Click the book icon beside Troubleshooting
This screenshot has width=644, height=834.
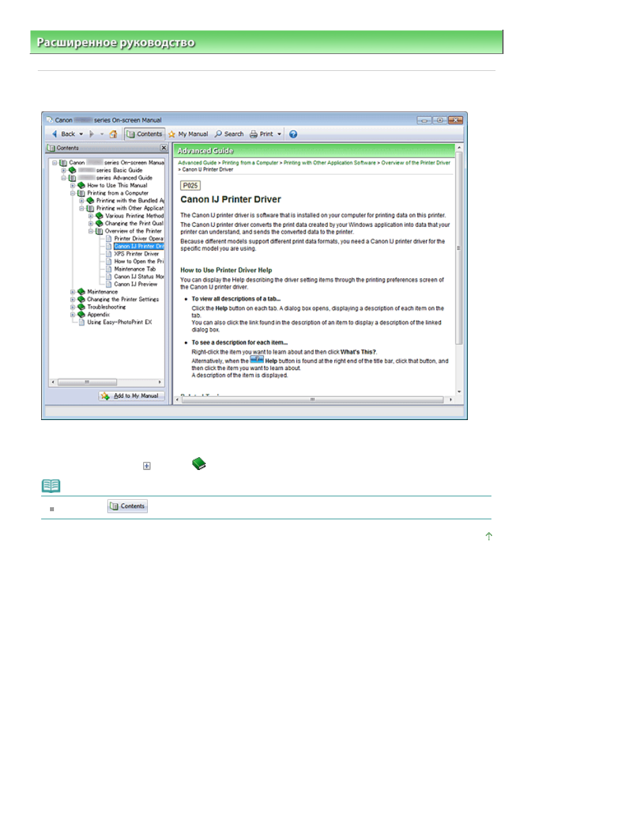coord(81,307)
